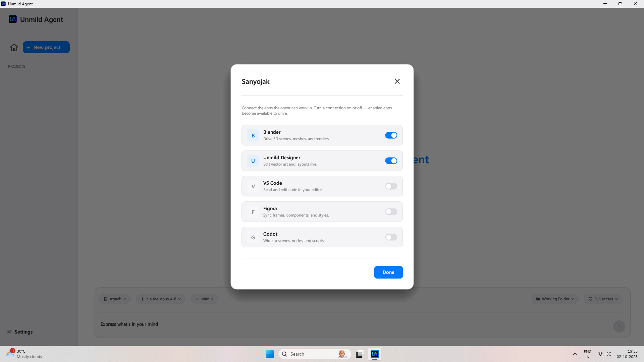Open the claude-opus-4-8 model dropdown
This screenshot has width=644, height=362.
[x=161, y=299]
